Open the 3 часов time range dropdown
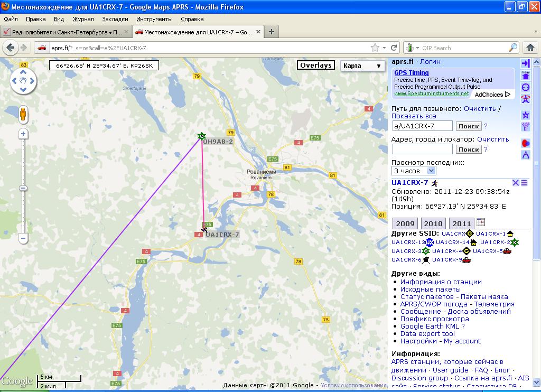This screenshot has height=392, width=541. coord(414,171)
